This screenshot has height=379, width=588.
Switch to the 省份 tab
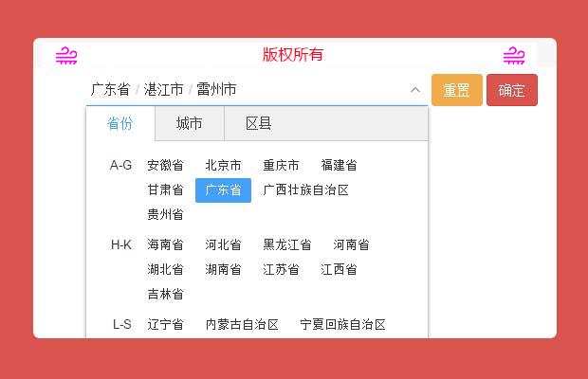[119, 124]
